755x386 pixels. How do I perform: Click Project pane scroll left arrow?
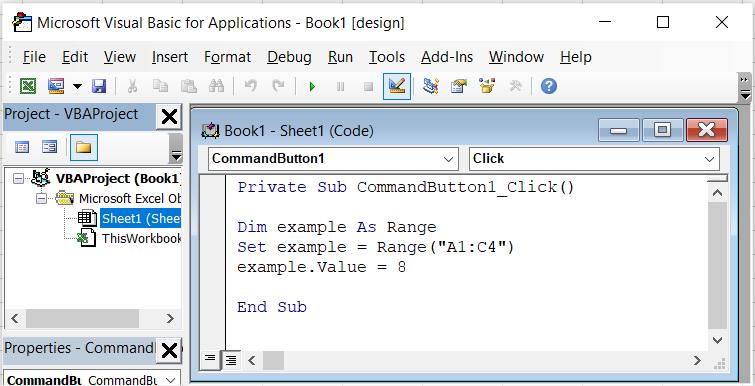pos(14,319)
